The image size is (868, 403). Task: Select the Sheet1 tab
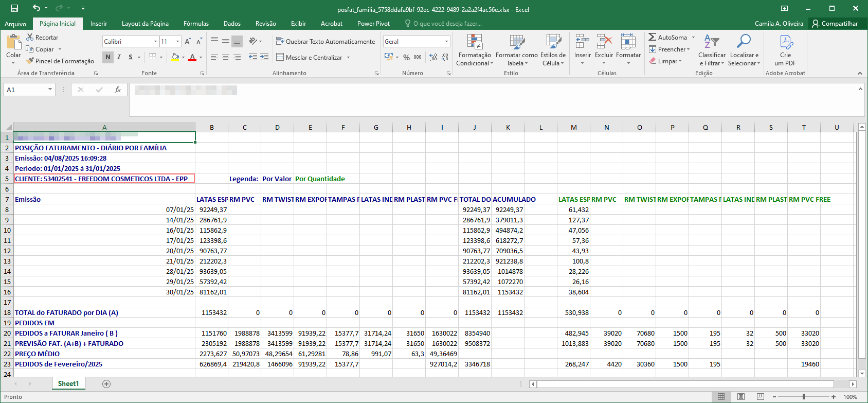[68, 384]
